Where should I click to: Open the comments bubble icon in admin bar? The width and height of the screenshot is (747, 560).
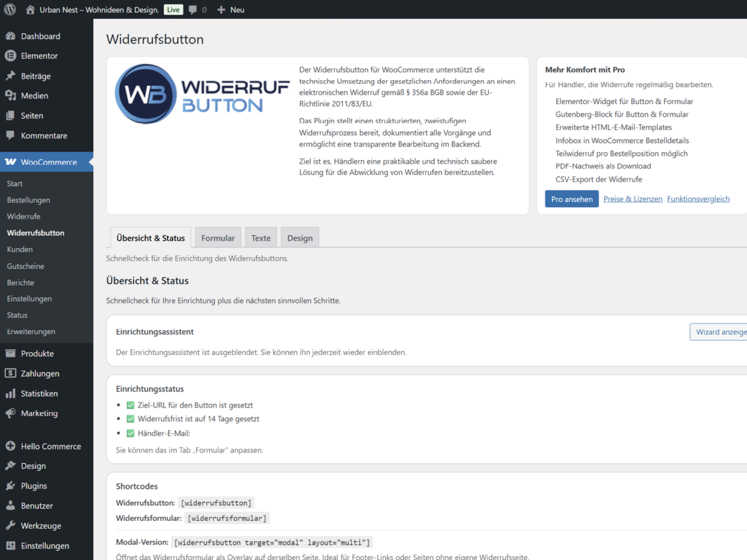pos(193,10)
